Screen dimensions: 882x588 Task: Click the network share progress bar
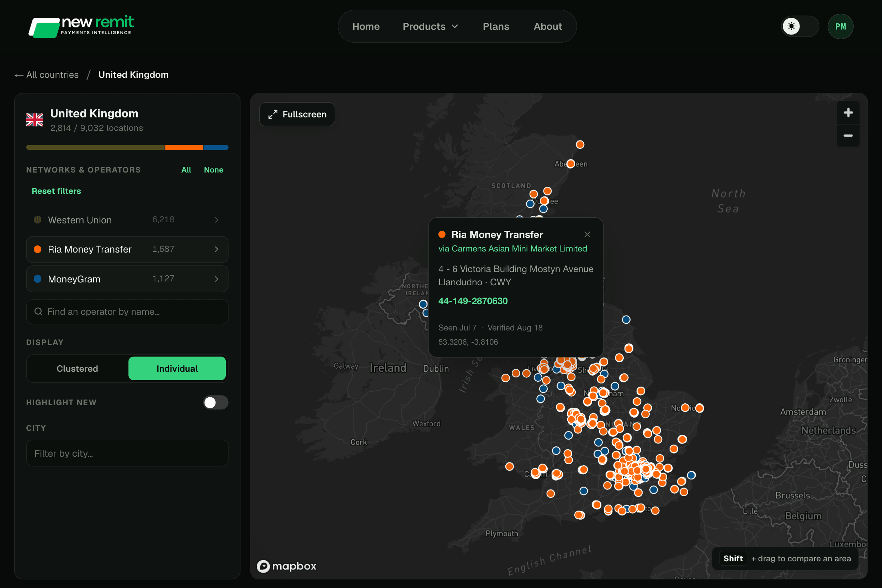(x=127, y=147)
